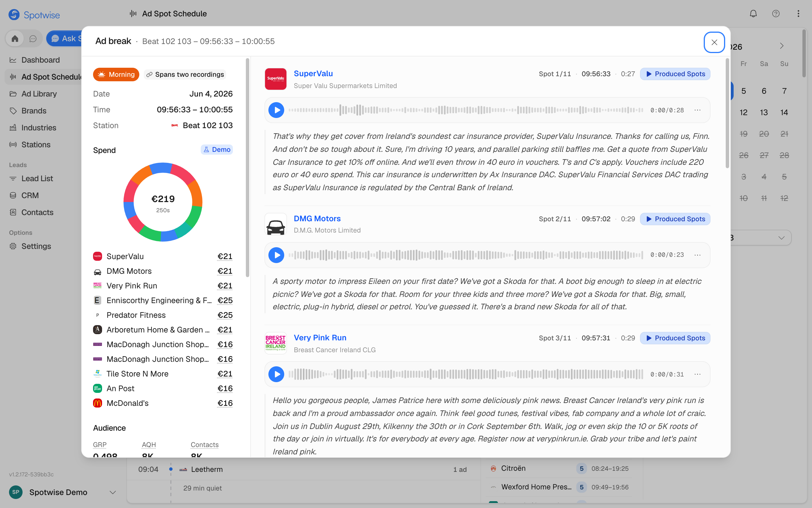Open the DMG Motors brand link
This screenshot has width=812, height=508.
317,219
